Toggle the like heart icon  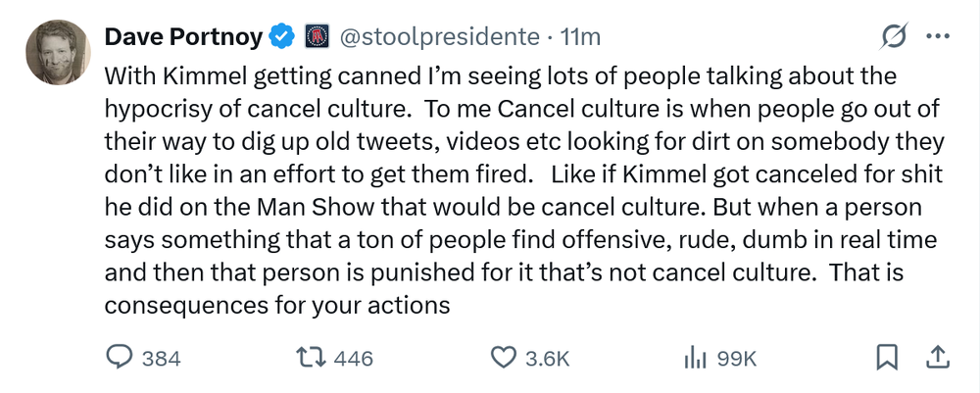503,358
